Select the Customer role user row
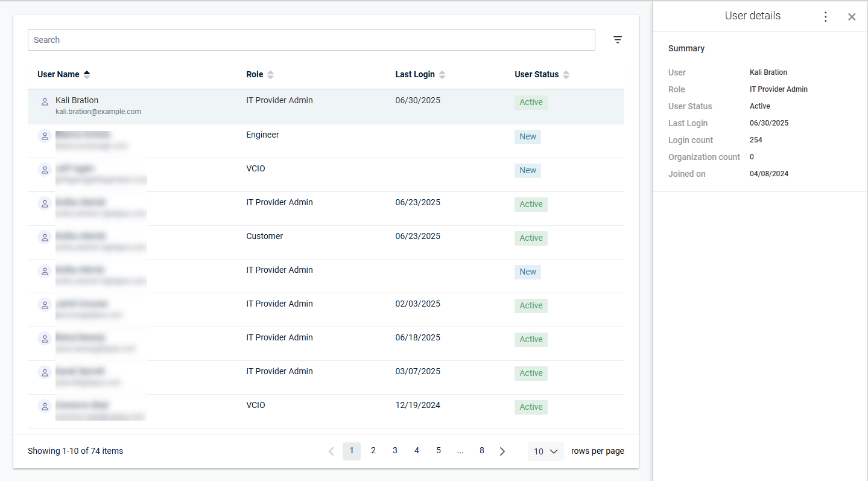This screenshot has width=868, height=481. 326,242
